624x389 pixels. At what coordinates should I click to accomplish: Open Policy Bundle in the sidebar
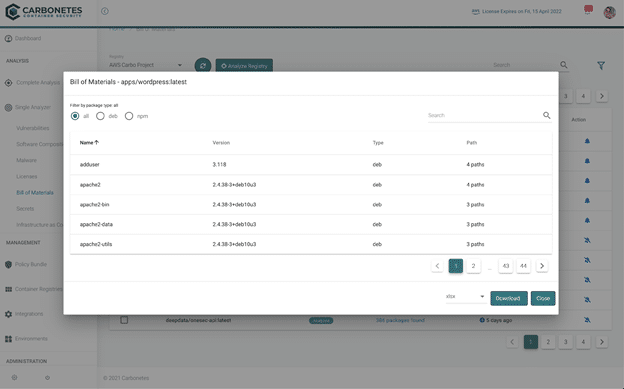[31, 264]
